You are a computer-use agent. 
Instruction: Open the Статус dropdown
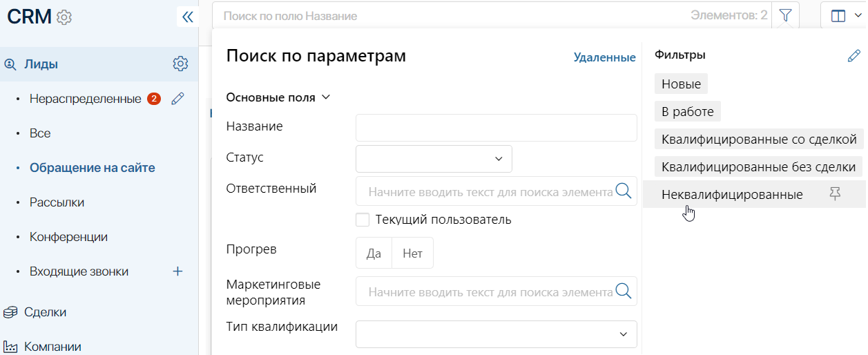[x=434, y=159]
